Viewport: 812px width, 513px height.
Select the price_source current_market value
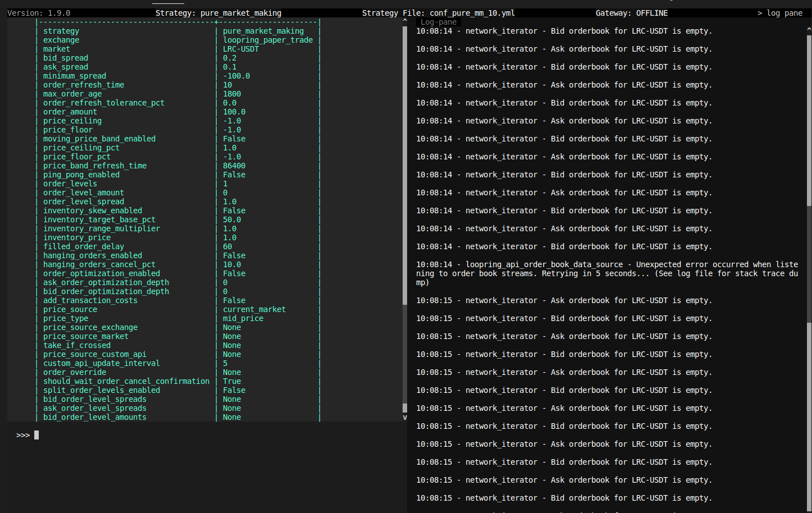(254, 309)
